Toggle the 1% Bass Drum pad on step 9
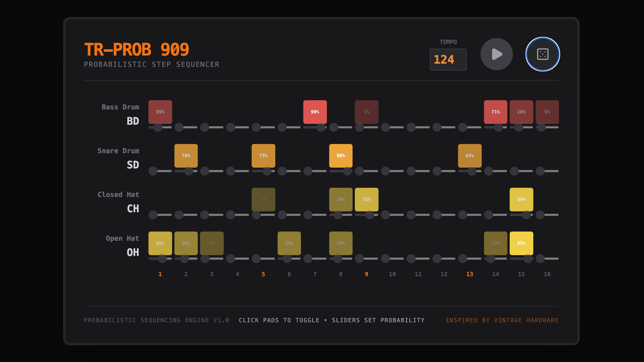The image size is (644, 362). 366,112
